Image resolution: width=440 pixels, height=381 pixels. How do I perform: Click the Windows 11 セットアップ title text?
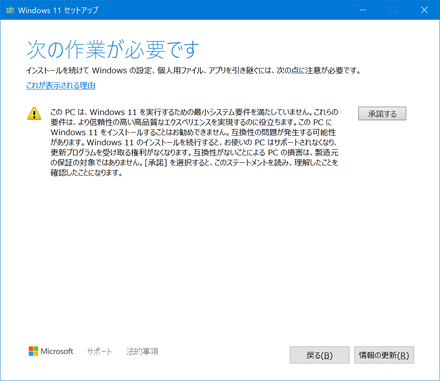(58, 10)
